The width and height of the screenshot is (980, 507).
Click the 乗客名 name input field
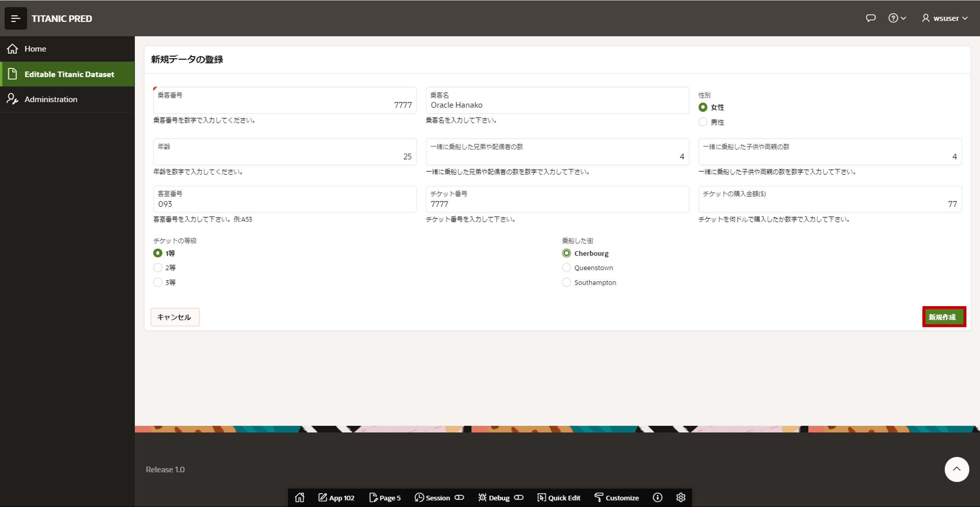[x=557, y=105]
